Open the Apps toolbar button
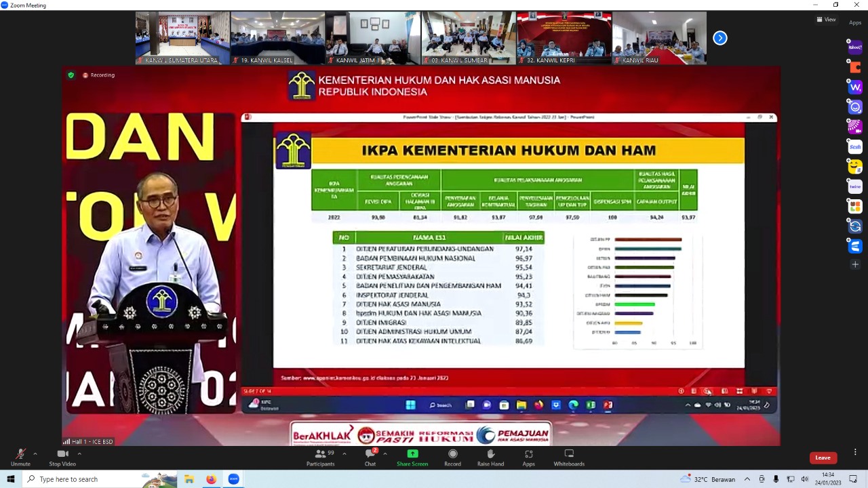868x488 pixels. [x=528, y=454]
